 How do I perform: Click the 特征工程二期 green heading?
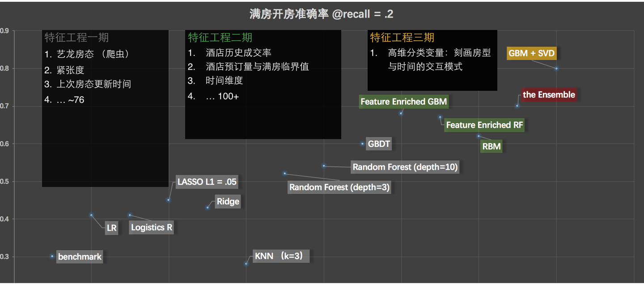[x=220, y=38]
